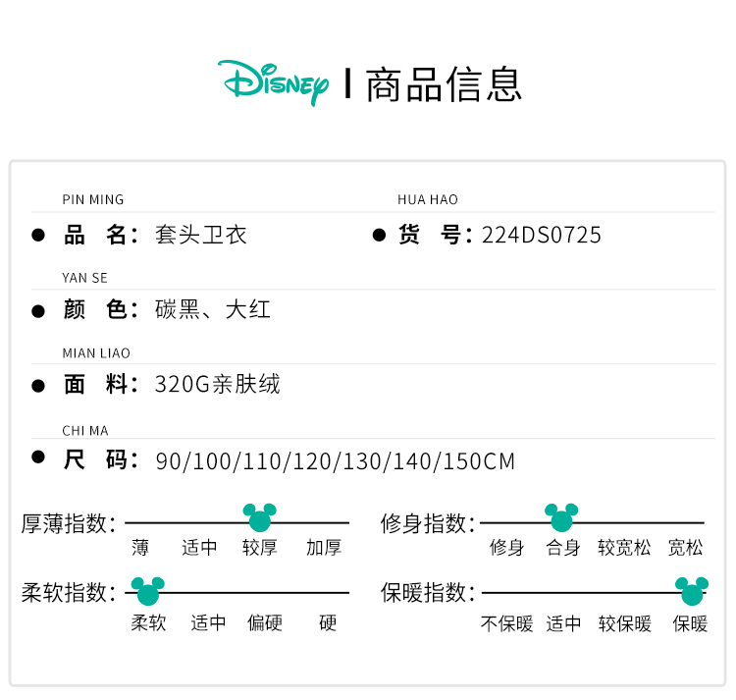Click the 硬 softness option
This screenshot has height=700, width=736.
[x=328, y=623]
